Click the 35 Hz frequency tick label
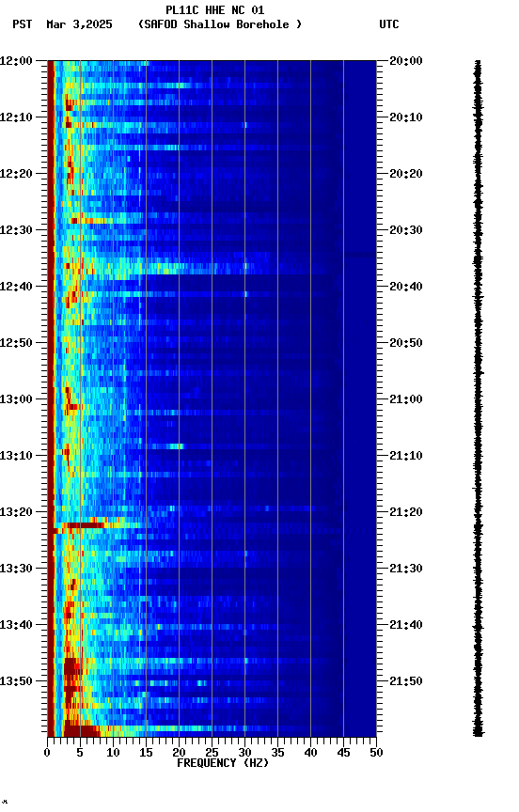The image size is (519, 812). click(277, 754)
